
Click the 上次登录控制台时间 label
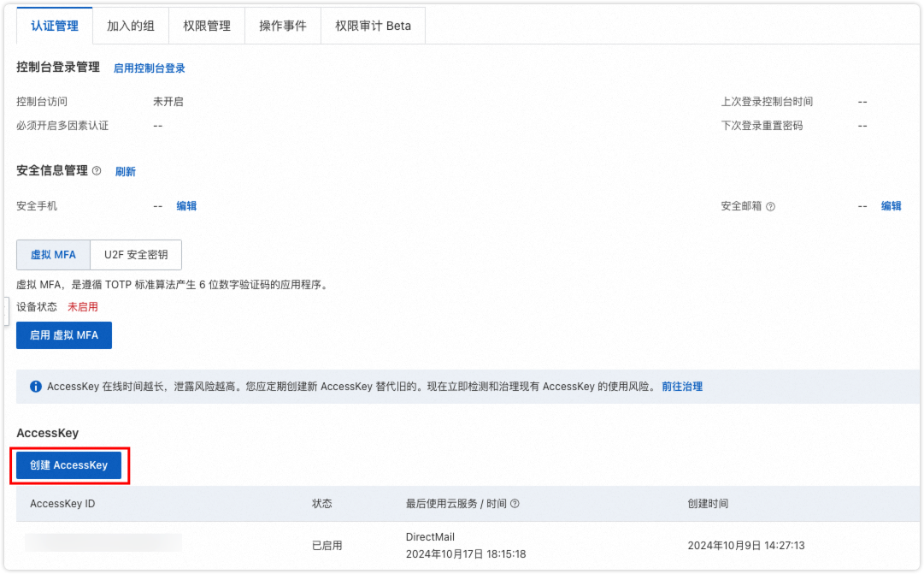click(x=767, y=102)
